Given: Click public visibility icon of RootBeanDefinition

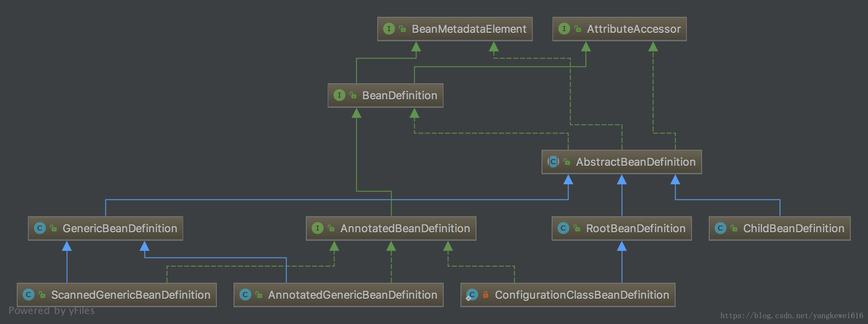Looking at the screenshot, I should (577, 228).
